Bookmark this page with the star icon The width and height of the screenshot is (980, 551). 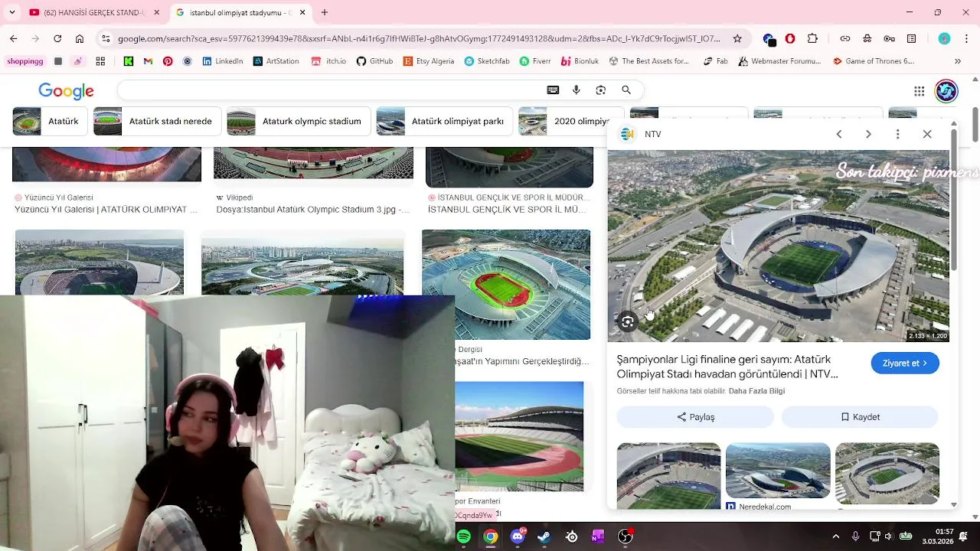[x=737, y=38]
